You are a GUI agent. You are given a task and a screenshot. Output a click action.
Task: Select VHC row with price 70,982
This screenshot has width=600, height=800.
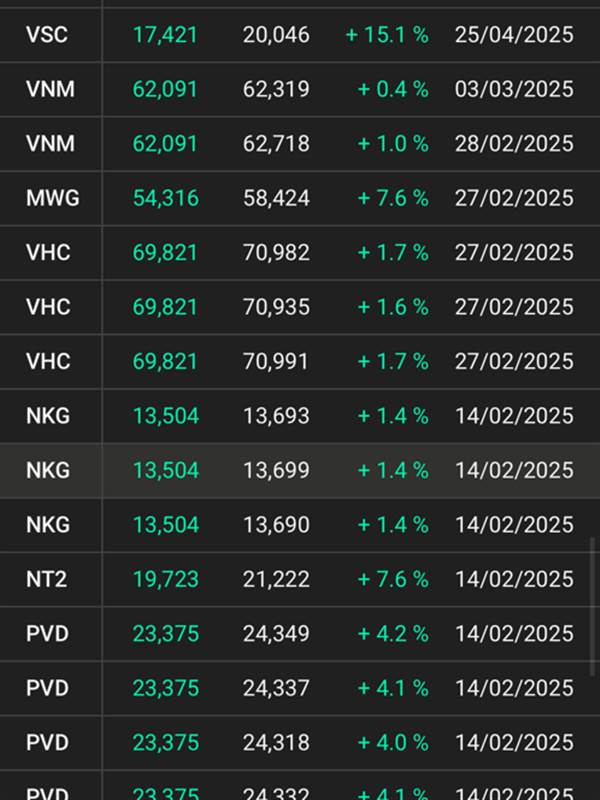[x=300, y=253]
